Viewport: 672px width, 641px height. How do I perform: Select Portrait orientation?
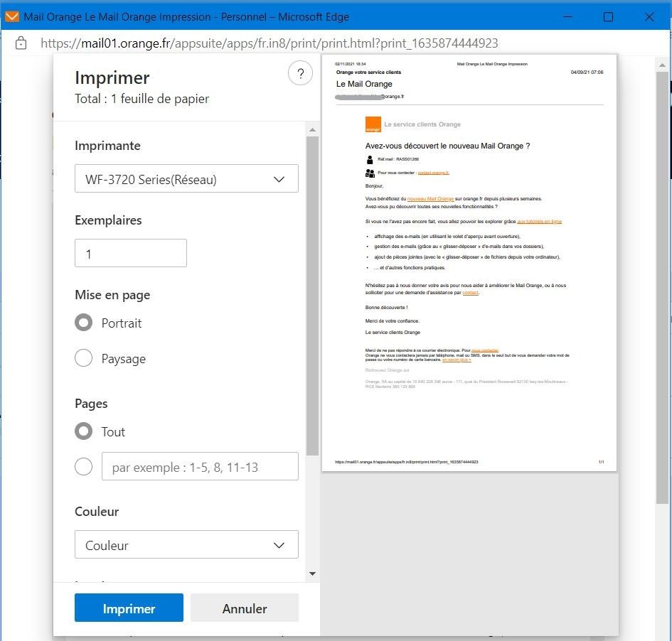point(83,323)
